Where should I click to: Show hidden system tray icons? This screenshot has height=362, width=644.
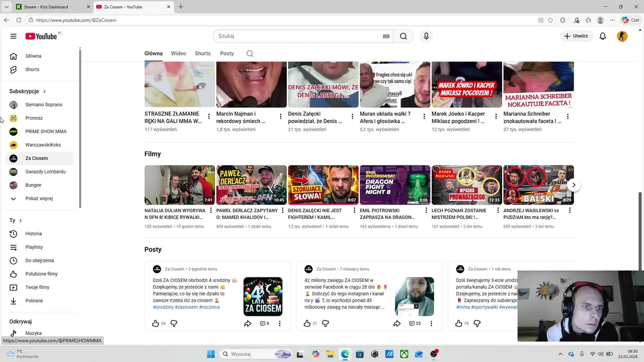[561, 354]
